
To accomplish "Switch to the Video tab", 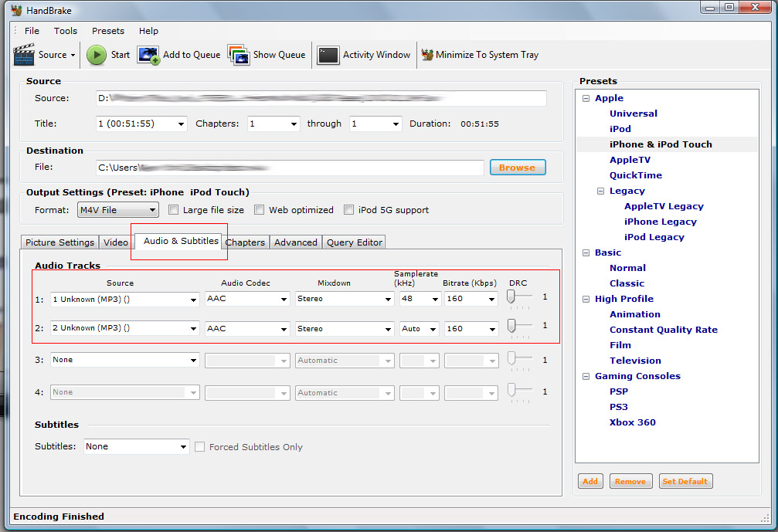I will point(116,242).
